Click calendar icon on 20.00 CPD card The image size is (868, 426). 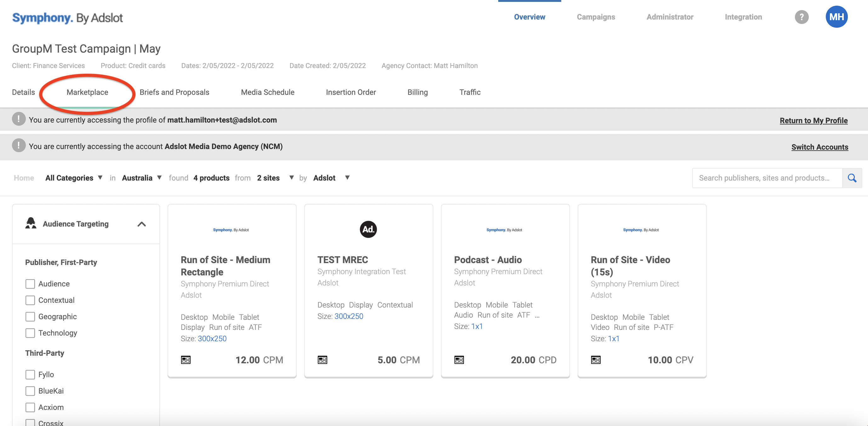[x=459, y=360]
